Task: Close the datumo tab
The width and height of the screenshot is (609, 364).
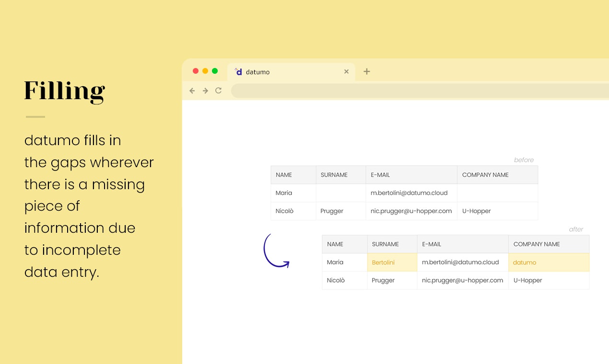Action: click(346, 72)
